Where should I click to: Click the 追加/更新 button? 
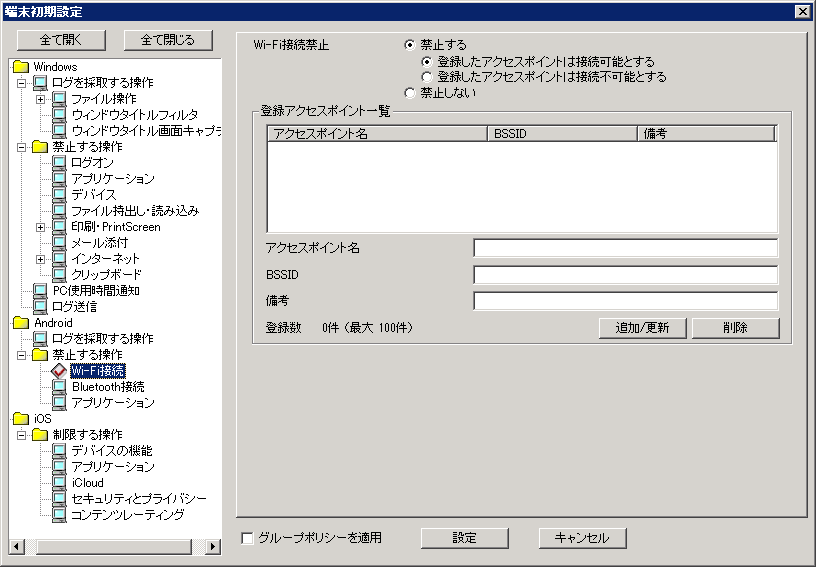[x=642, y=328]
